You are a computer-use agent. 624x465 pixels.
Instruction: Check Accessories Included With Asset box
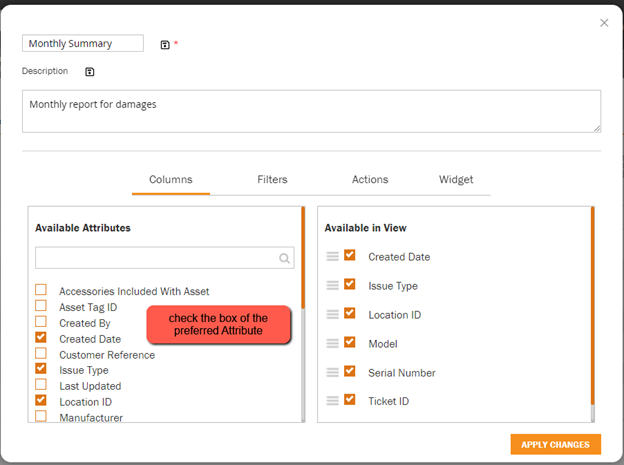pos(41,289)
